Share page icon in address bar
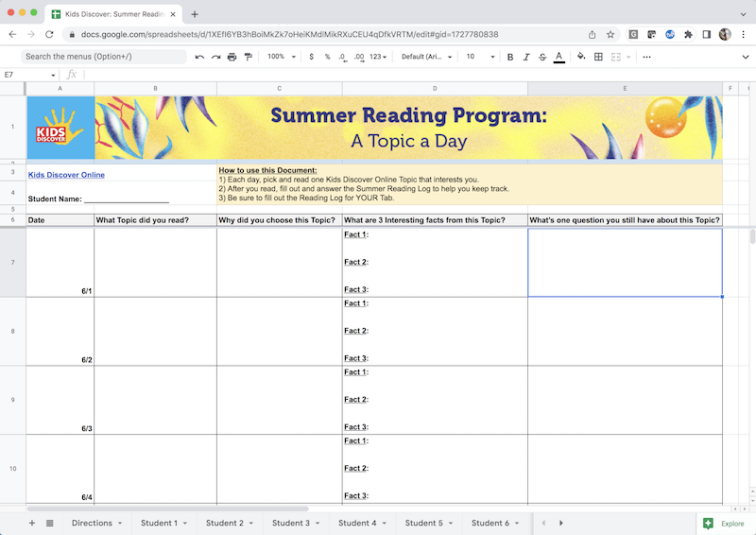This screenshot has width=756, height=535. click(x=593, y=34)
